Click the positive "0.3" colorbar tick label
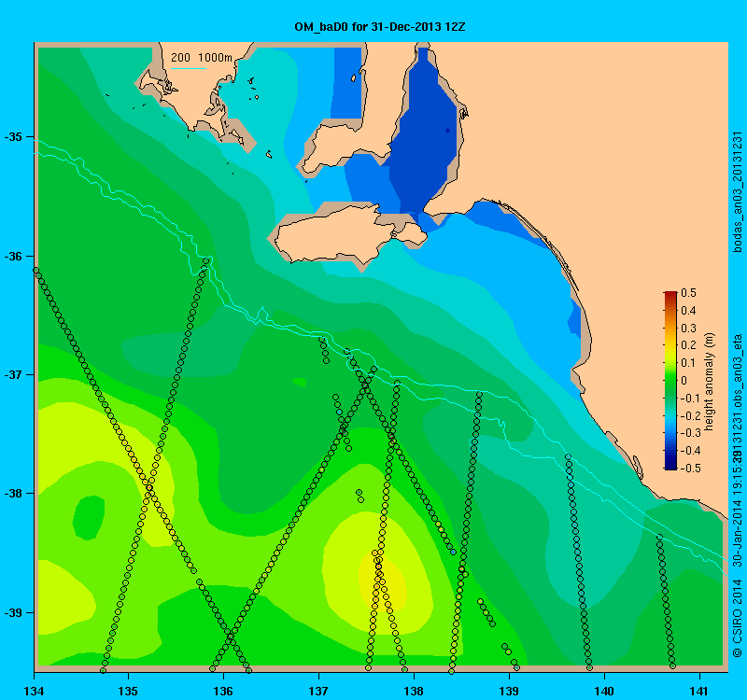This screenshot has height=700, width=747. [688, 329]
